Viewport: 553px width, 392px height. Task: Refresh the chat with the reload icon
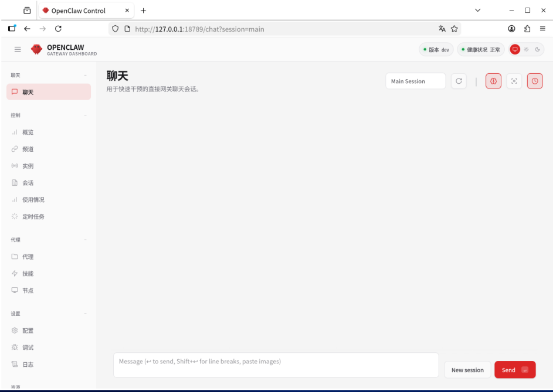459,81
